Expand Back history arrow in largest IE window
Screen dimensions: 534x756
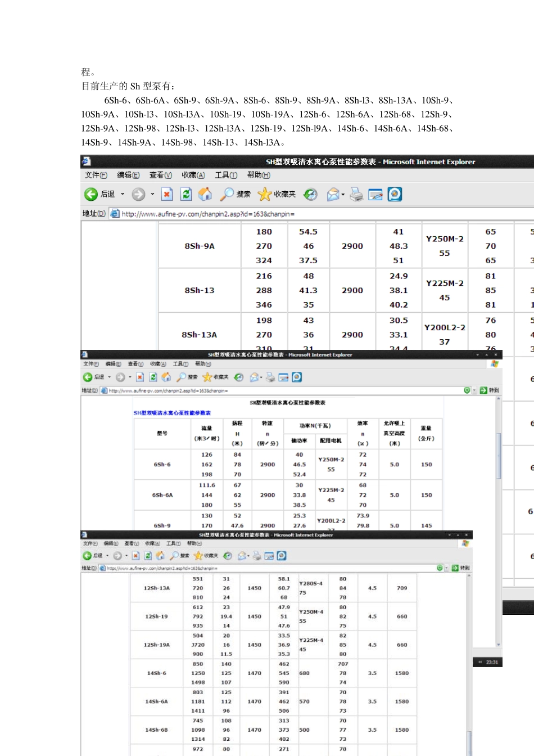click(123, 194)
